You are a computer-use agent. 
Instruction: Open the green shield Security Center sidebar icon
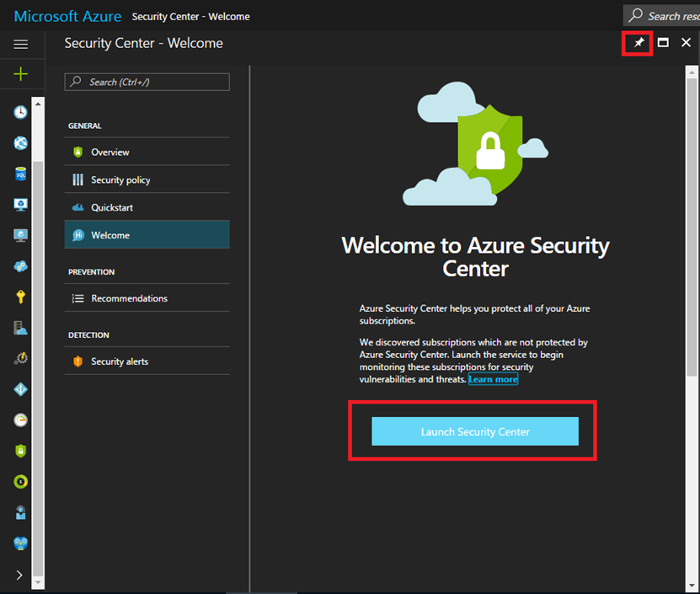tap(20, 451)
